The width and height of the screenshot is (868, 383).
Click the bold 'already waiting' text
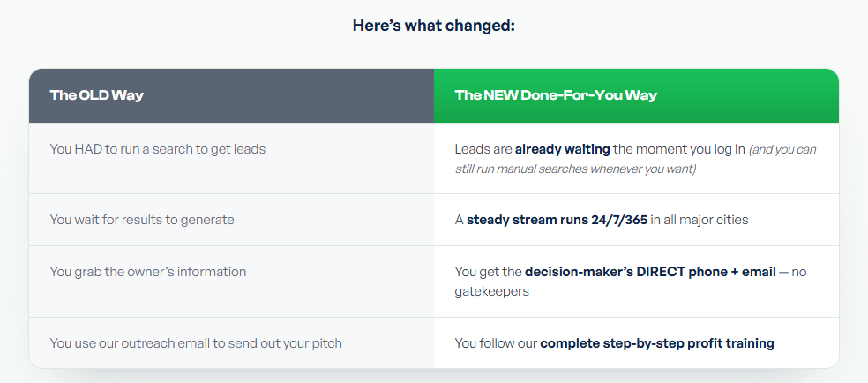coord(563,149)
